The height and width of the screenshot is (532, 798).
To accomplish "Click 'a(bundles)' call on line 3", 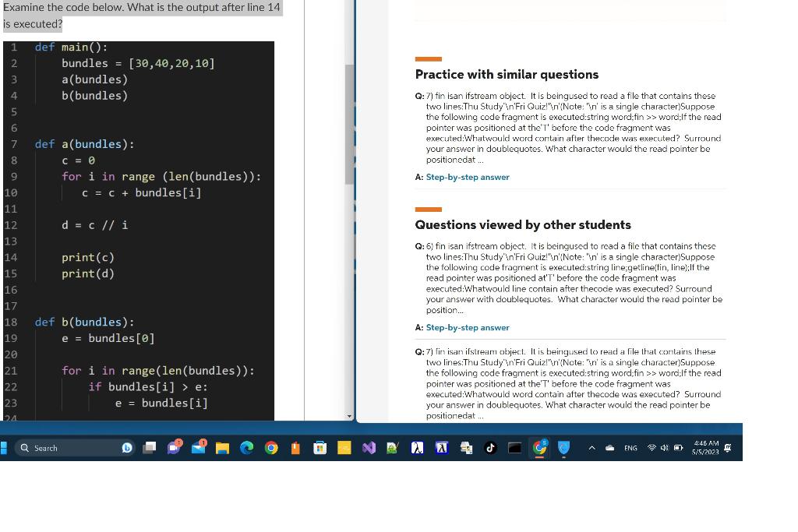I will (94, 79).
